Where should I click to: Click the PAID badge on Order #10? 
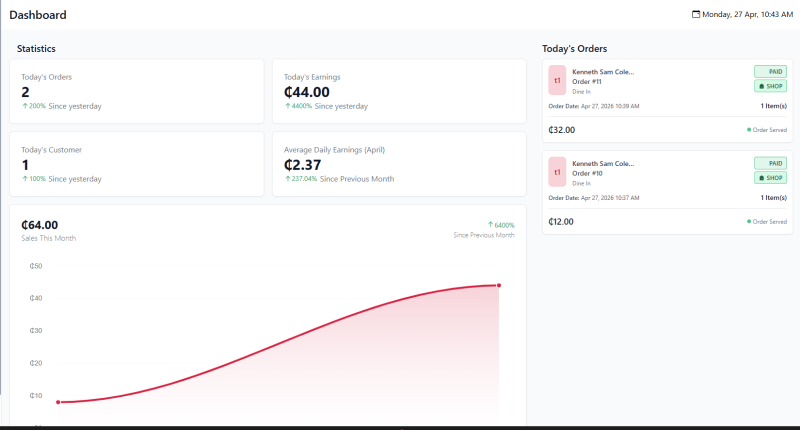coord(770,163)
